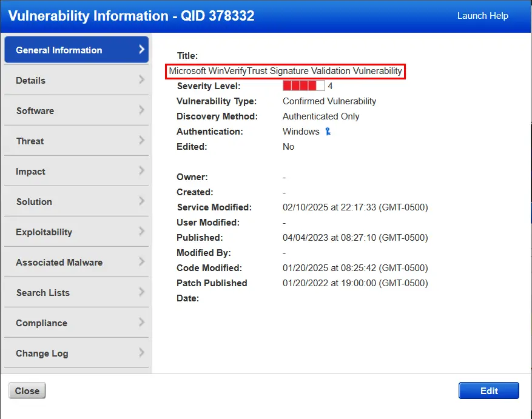Screen dimensions: 532x419
Task: Click the Windows authentication key icon
Action: click(328, 132)
